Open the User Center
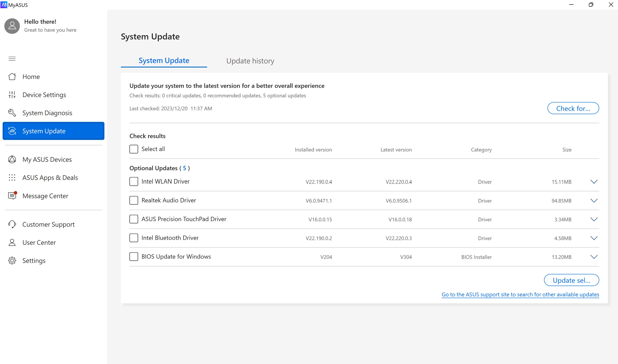Screen dimensions: 618x364 tap(39, 242)
